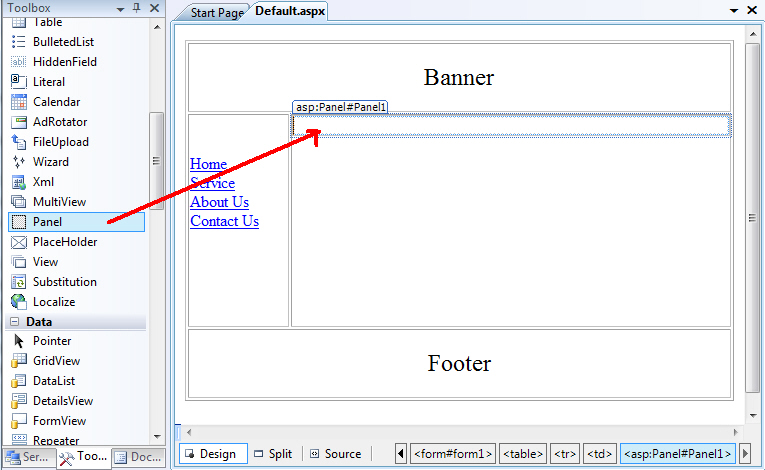Click the designer scroll down arrow
The image size is (765, 470).
[x=753, y=416]
